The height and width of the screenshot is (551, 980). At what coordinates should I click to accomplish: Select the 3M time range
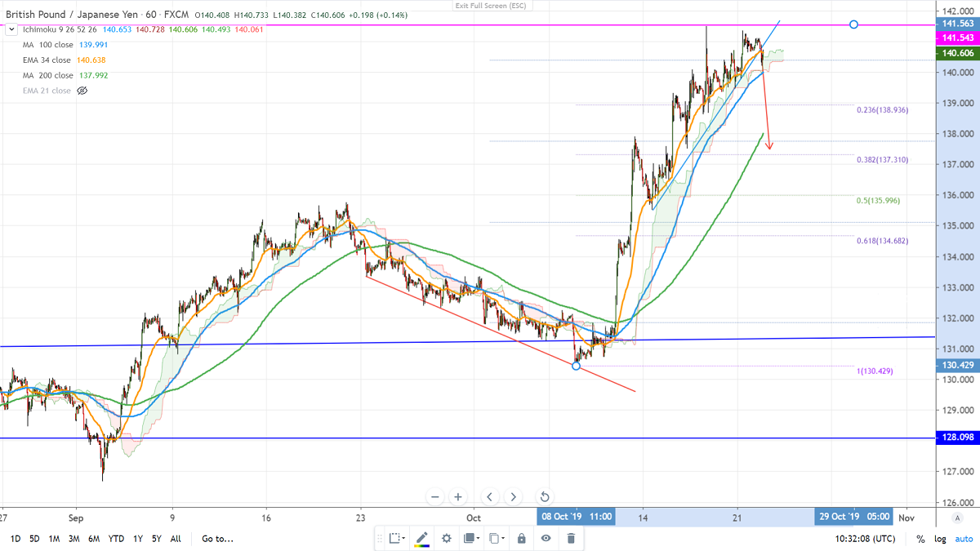point(74,539)
